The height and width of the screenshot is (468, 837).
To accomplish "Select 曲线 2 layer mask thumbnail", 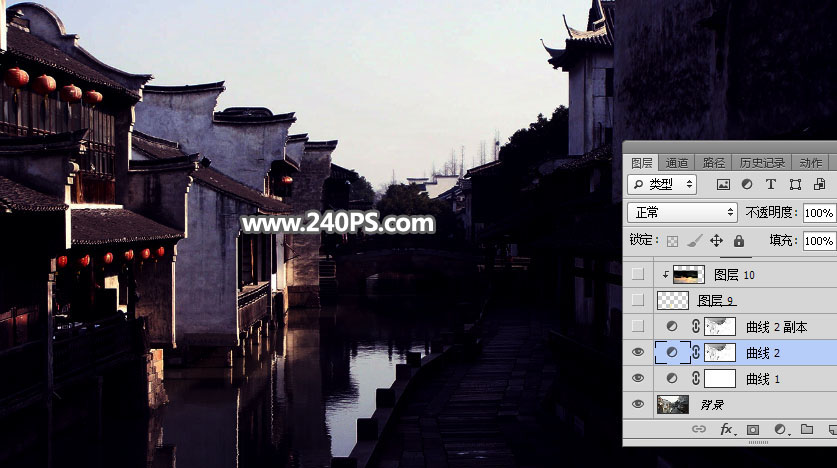I will 720,352.
